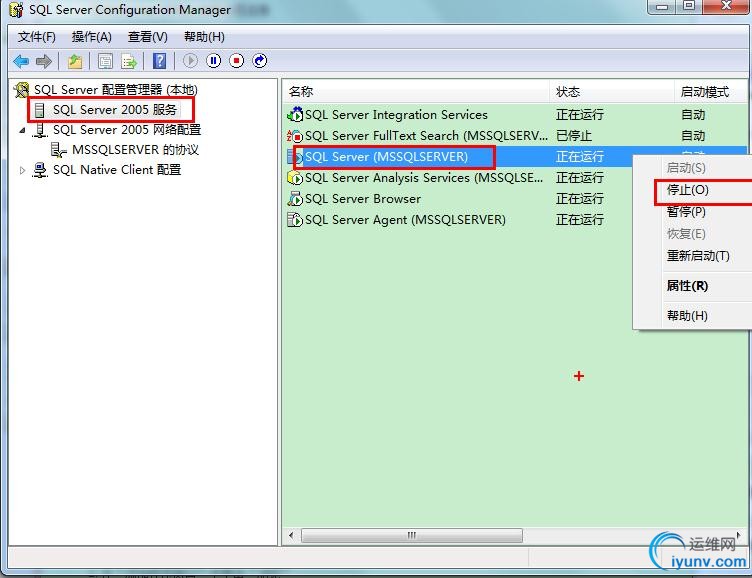Click the Up one level folder icon
Viewport: 752px width, 578px height.
75,61
